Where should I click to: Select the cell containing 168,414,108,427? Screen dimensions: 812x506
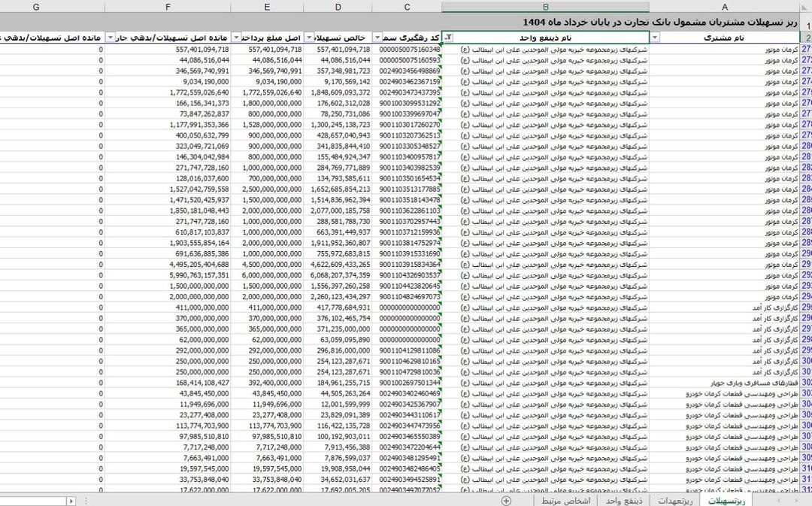coord(168,383)
